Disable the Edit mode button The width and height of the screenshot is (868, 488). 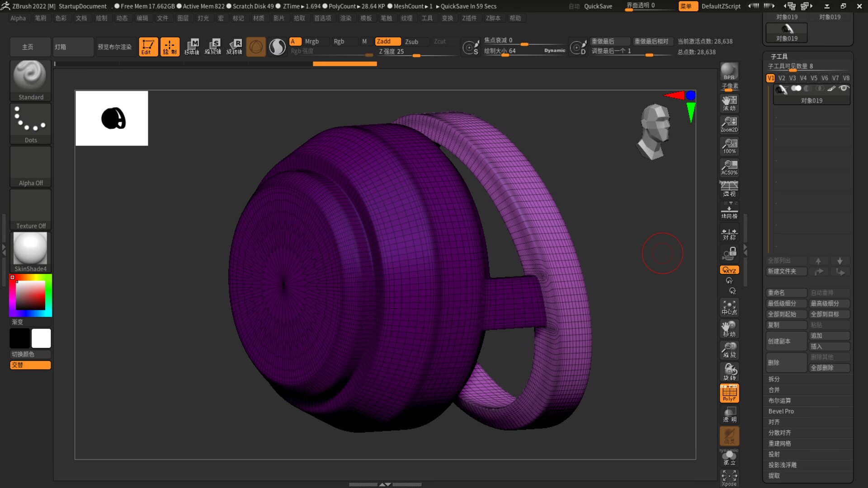coord(148,47)
